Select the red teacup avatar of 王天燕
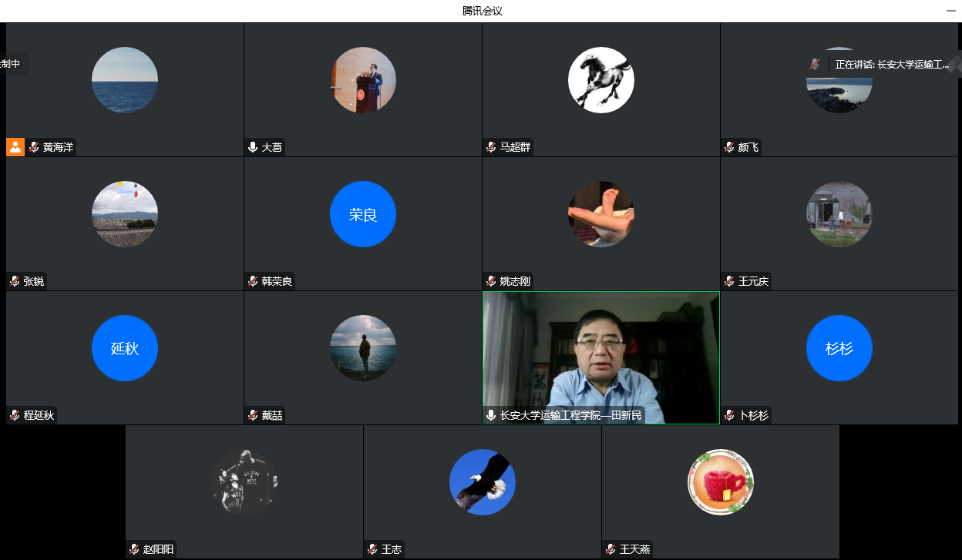This screenshot has height=560, width=962. [x=720, y=482]
